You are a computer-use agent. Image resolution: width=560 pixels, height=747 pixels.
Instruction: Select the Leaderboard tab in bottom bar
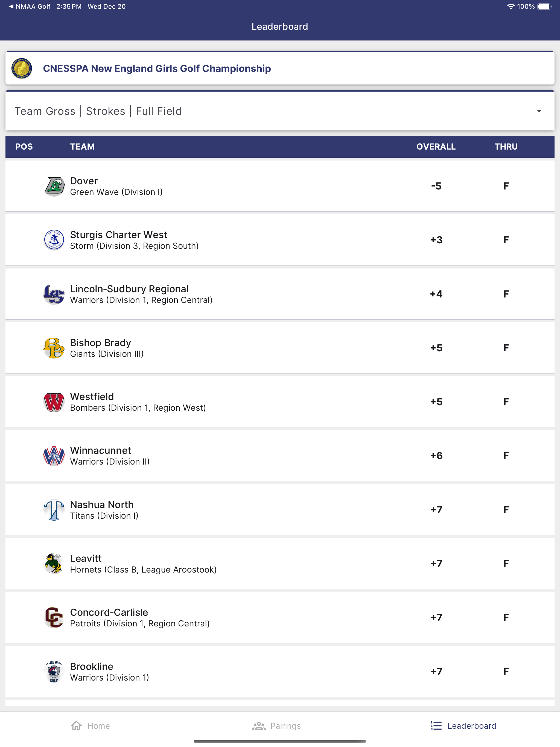click(x=463, y=726)
